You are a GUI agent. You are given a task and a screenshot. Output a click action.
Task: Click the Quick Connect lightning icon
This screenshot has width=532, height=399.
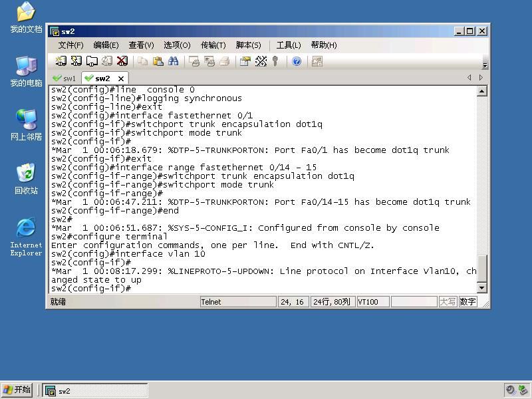(76, 61)
